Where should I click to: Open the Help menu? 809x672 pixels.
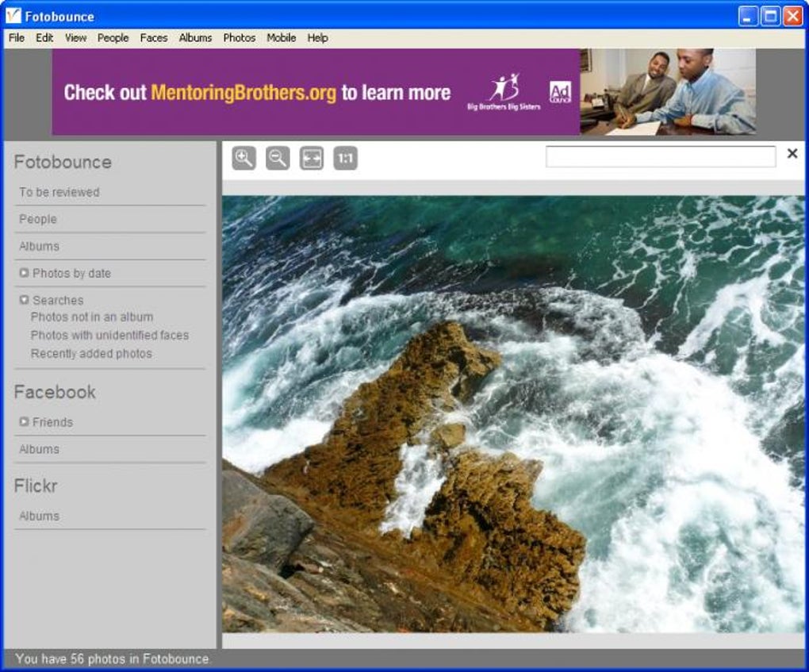point(318,37)
